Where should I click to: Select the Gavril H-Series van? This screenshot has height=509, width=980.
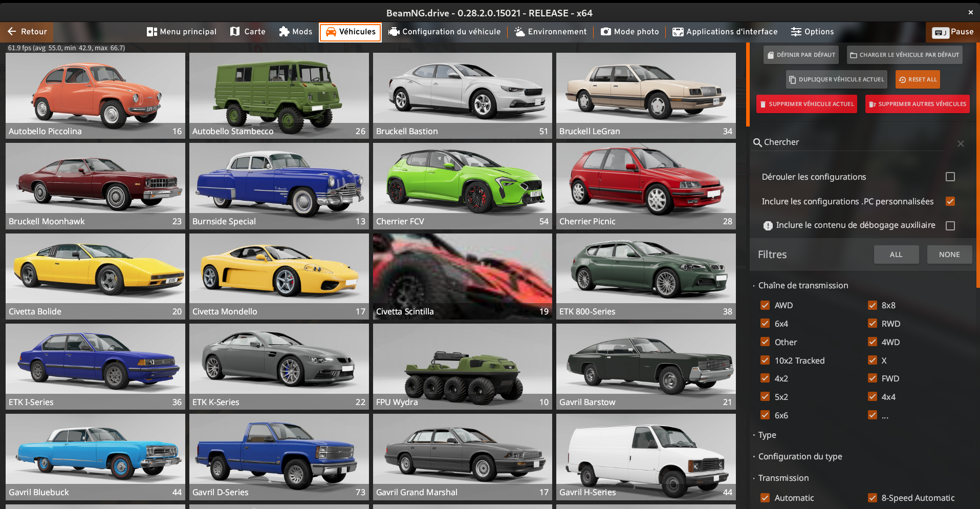pos(646,457)
